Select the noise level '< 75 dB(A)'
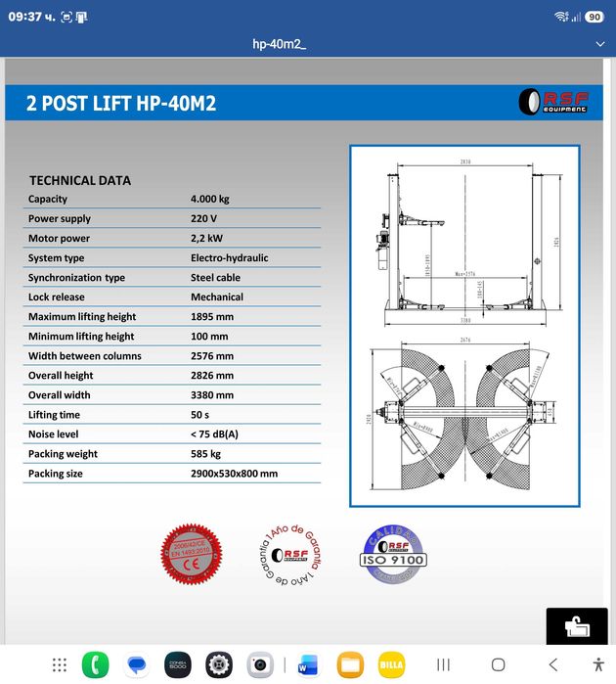 pyautogui.click(x=214, y=434)
